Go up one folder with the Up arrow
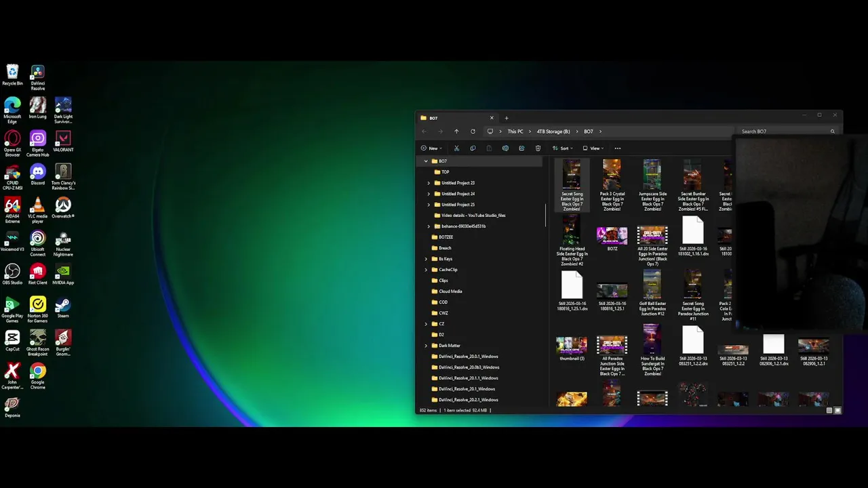Viewport: 868px width, 488px height. click(456, 131)
